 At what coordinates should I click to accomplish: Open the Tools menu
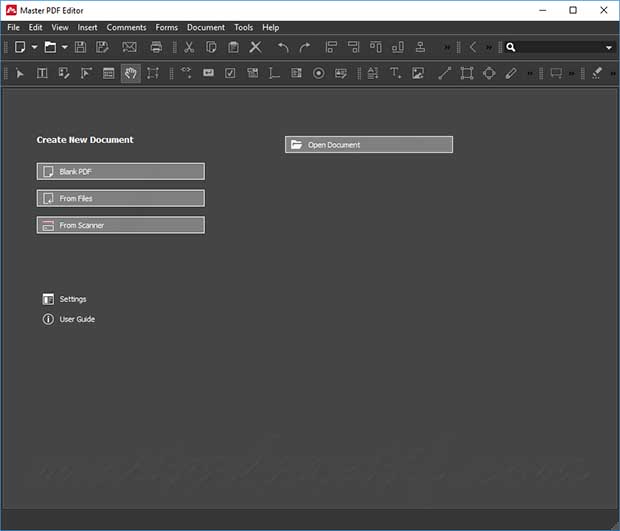coord(243,28)
